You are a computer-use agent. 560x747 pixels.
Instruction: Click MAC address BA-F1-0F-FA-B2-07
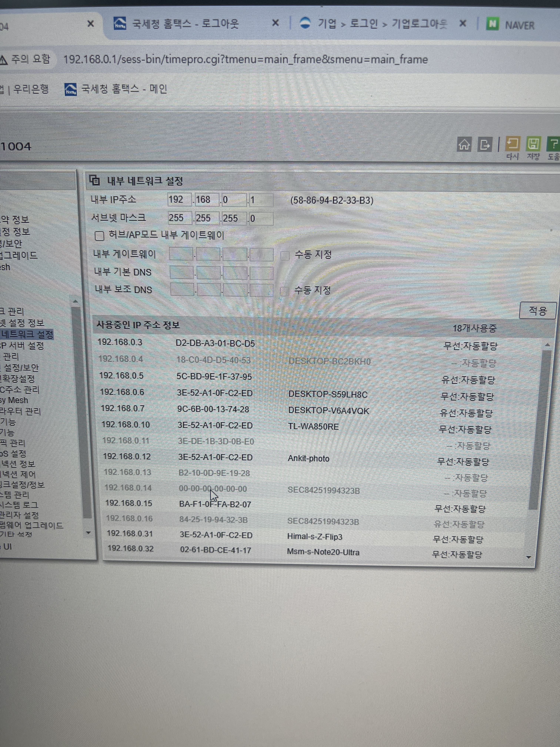click(x=215, y=504)
